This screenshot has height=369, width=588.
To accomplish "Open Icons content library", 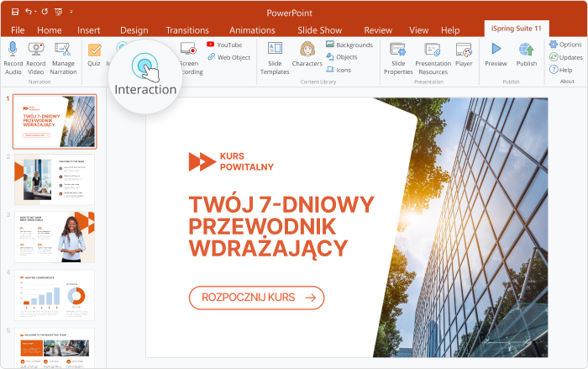I will tap(339, 70).
